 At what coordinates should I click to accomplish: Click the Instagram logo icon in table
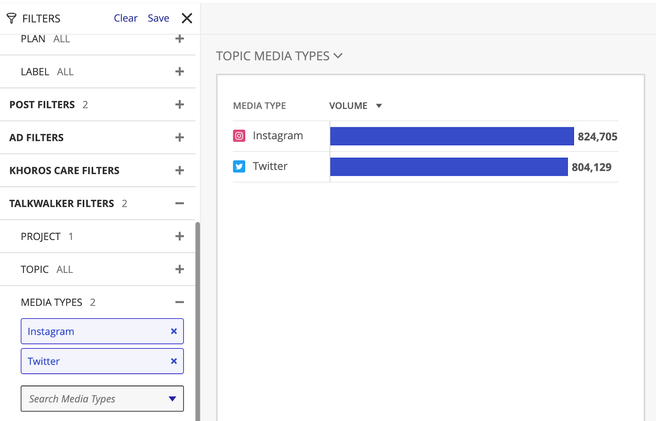[239, 136]
